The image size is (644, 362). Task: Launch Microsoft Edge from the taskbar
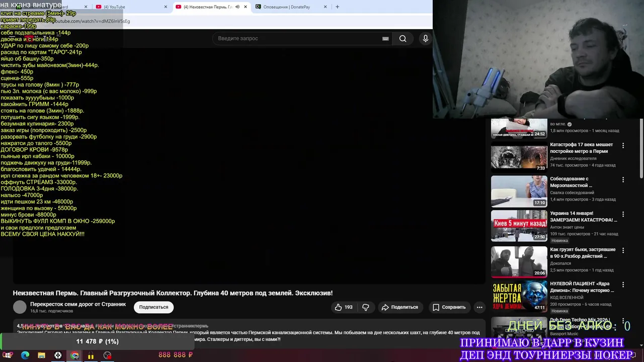tap(25, 355)
